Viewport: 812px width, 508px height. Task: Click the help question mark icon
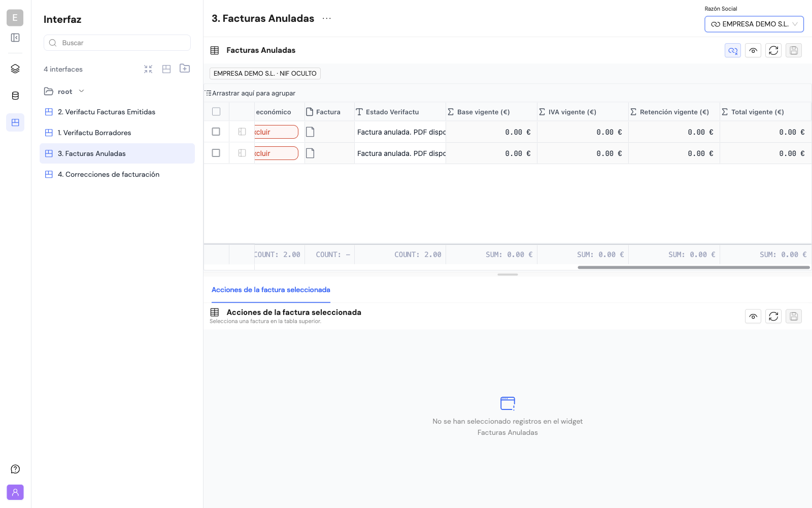(x=15, y=469)
